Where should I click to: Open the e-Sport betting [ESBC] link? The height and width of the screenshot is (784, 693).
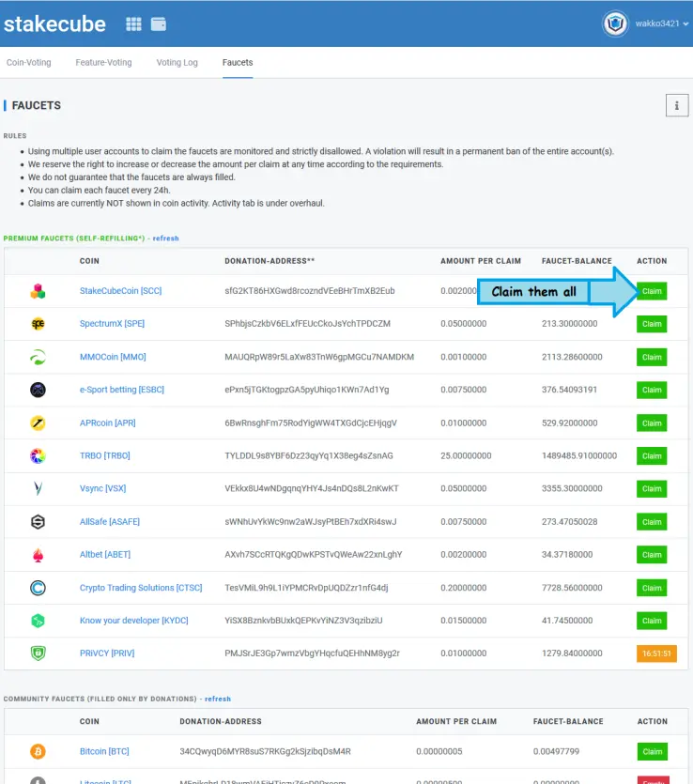122,390
